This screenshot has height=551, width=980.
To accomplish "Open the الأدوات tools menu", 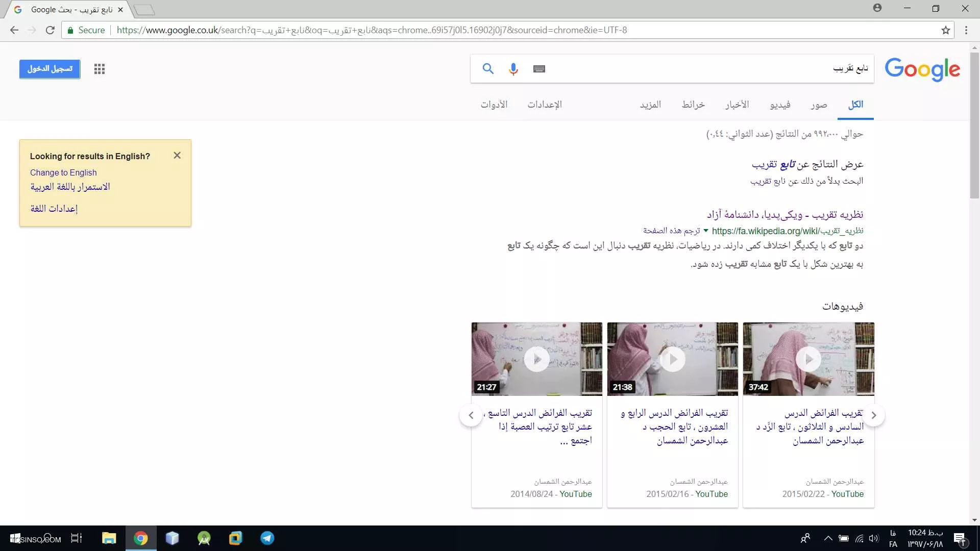I will pyautogui.click(x=494, y=105).
